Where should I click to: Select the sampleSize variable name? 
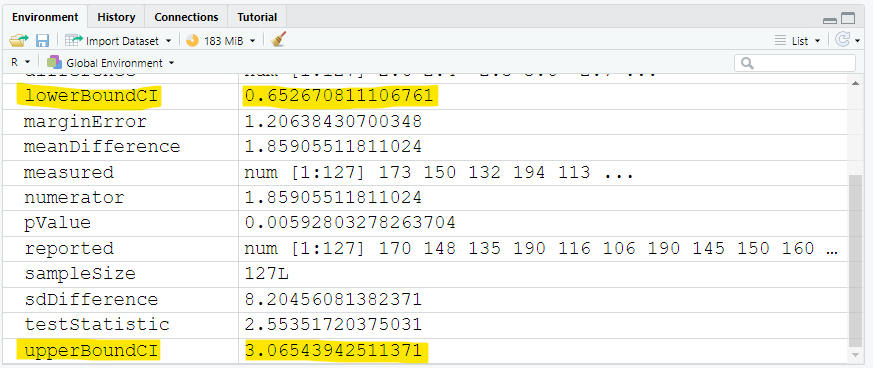(80, 274)
